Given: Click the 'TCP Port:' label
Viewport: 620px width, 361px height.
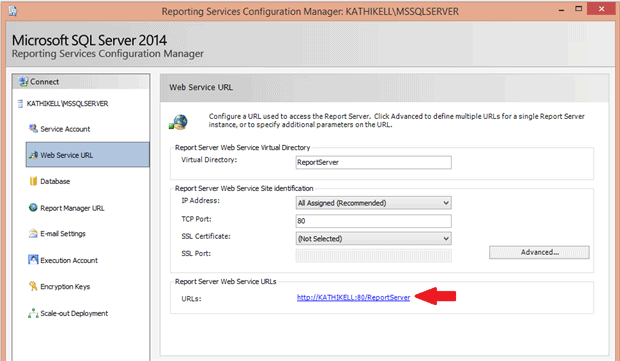Looking at the screenshot, I should tap(197, 219).
